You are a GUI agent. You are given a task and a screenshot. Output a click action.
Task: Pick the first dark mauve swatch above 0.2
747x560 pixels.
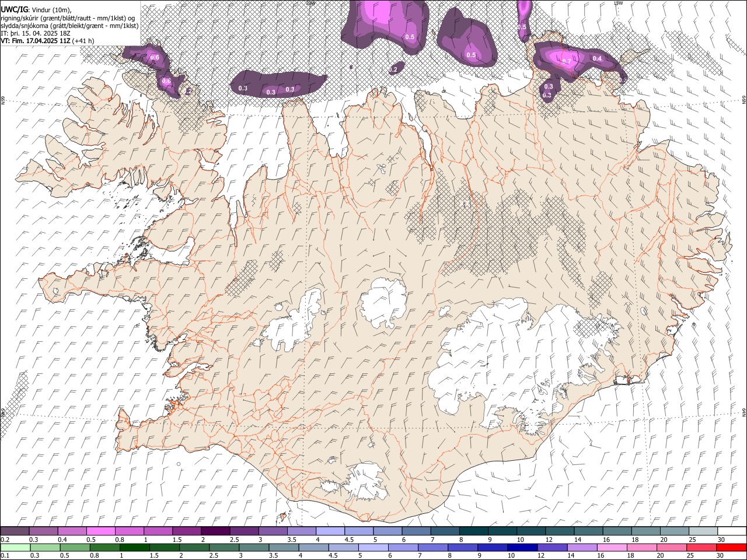(x=15, y=531)
